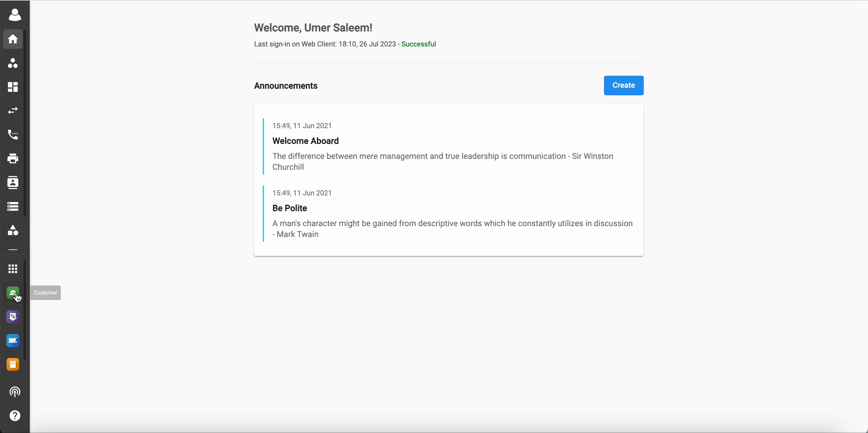
Task: Select the three-circles group icon
Action: [x=13, y=63]
